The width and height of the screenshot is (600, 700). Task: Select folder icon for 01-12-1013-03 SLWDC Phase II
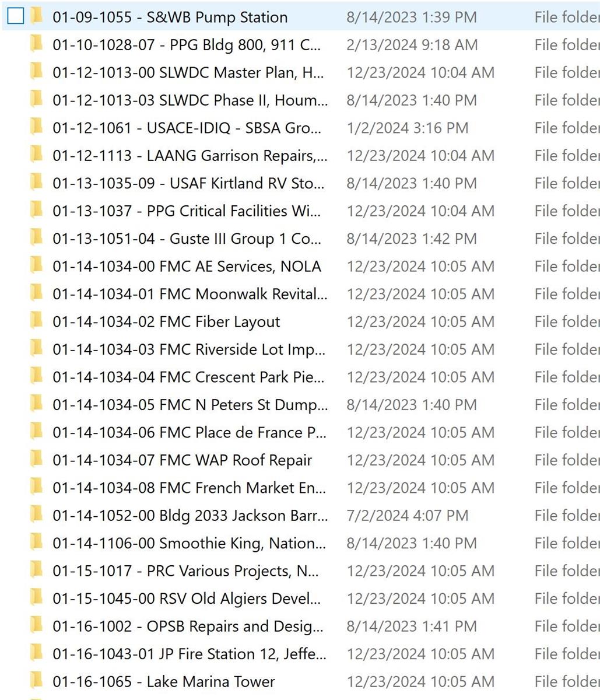pyautogui.click(x=37, y=100)
